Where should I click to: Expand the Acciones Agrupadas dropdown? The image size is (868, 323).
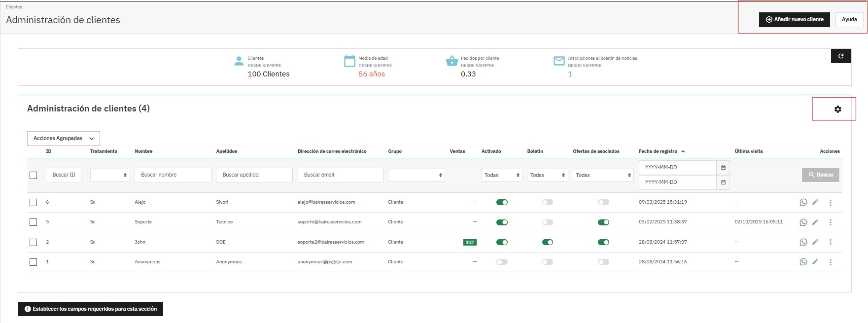[64, 139]
